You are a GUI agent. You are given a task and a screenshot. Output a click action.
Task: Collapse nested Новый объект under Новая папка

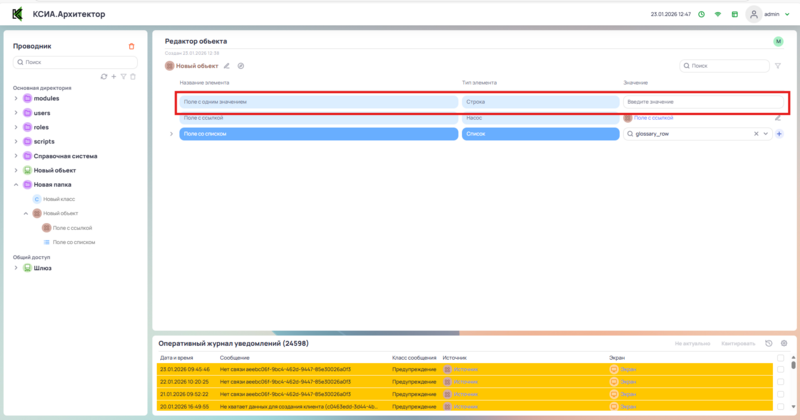point(26,213)
